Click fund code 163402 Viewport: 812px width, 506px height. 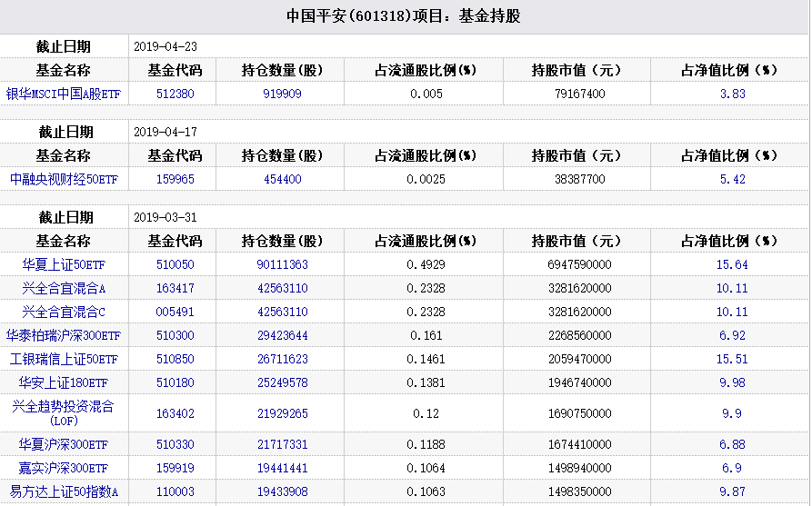coord(175,414)
